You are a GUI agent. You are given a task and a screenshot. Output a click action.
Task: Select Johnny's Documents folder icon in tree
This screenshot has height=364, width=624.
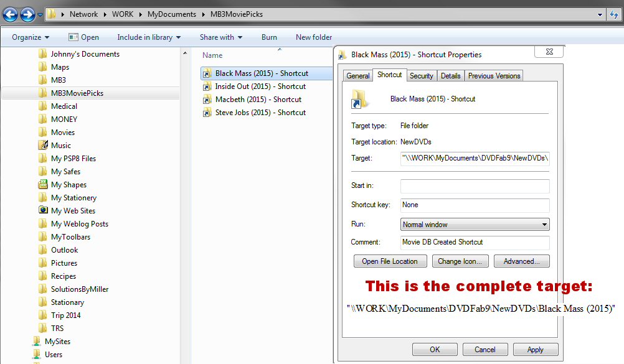point(42,54)
